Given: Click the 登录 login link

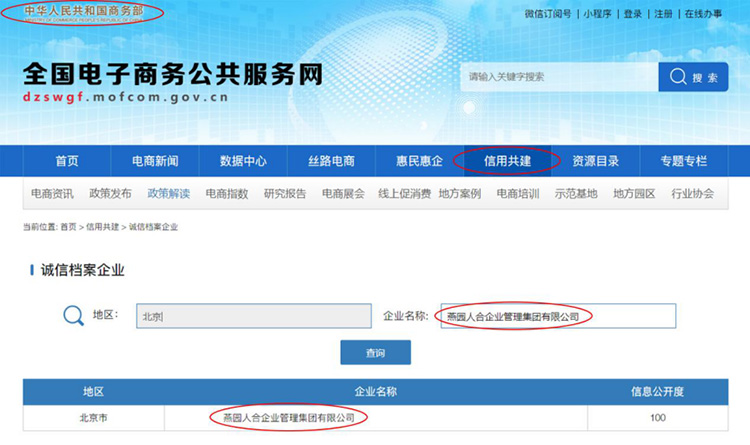Looking at the screenshot, I should point(632,14).
